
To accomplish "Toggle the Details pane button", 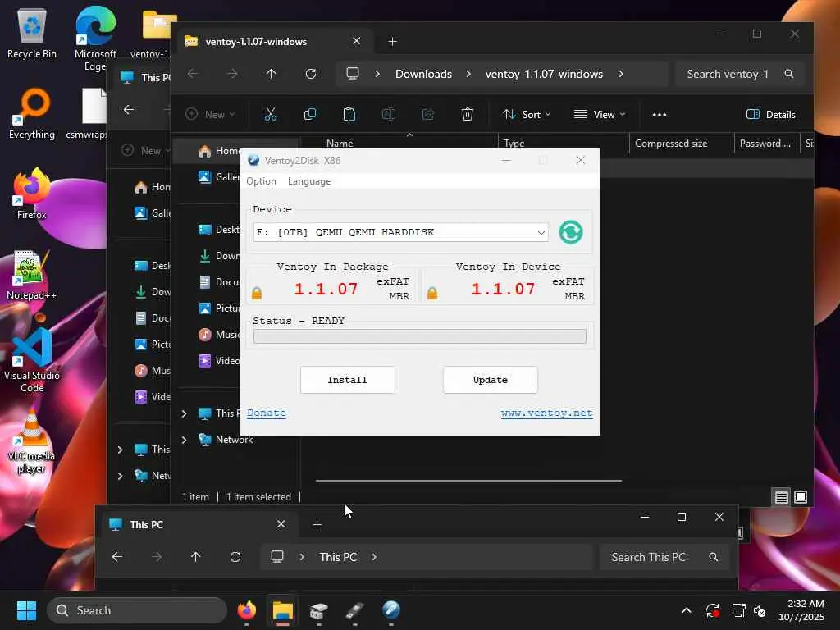I will point(771,114).
